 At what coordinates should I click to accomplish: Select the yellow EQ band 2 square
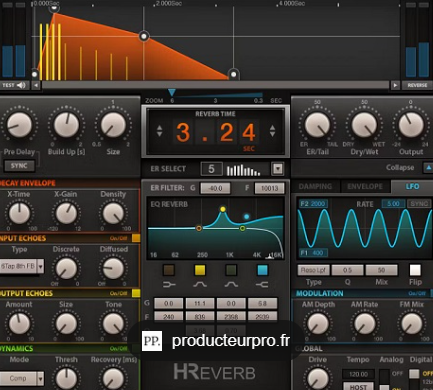click(x=200, y=270)
